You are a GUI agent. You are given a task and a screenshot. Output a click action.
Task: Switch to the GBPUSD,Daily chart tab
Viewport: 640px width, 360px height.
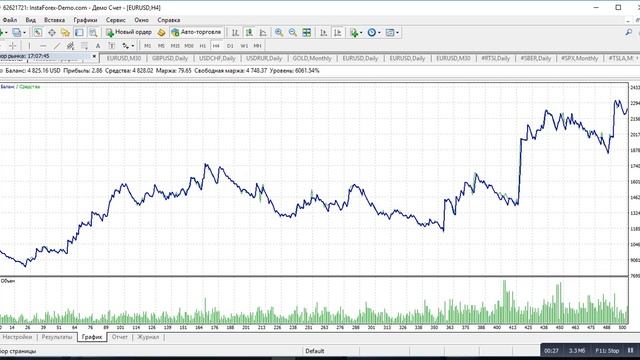[170, 58]
